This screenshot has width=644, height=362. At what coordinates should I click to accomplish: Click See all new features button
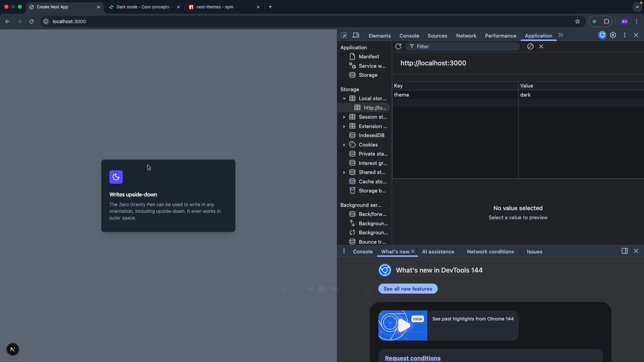[x=408, y=289]
